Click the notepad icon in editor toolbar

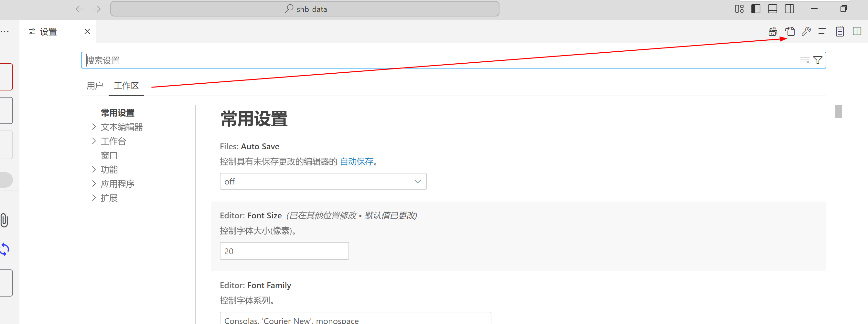point(839,32)
